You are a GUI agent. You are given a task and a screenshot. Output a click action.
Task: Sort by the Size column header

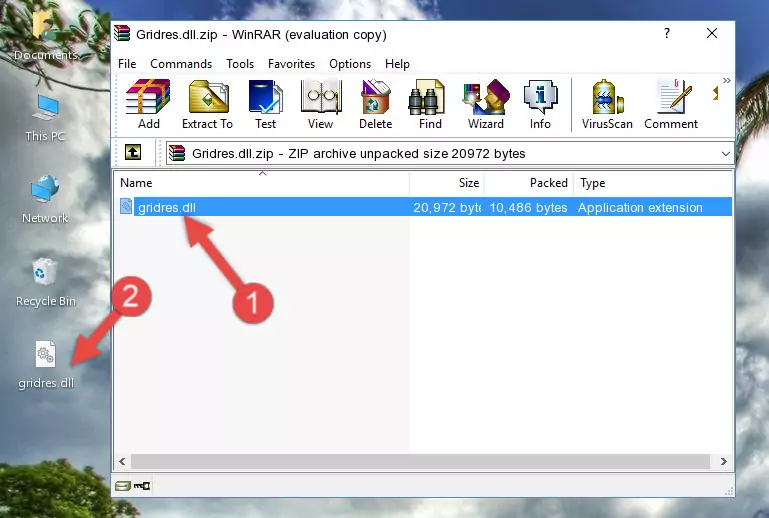[447, 183]
